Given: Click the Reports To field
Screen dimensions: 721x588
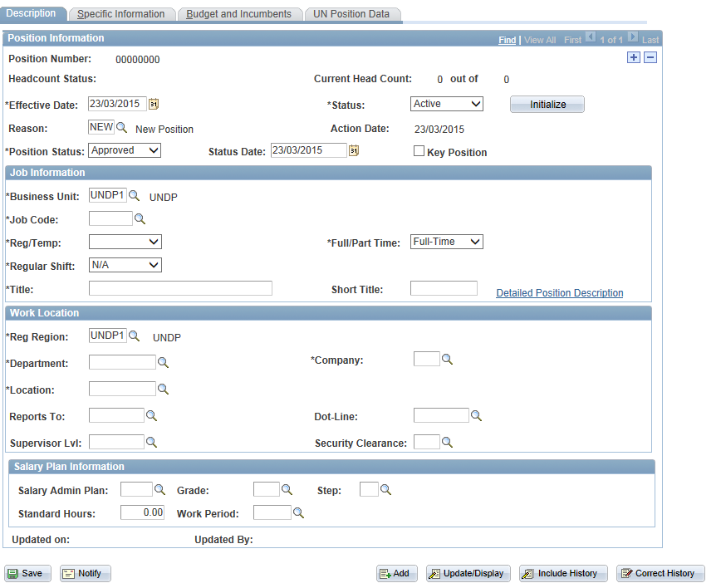Looking at the screenshot, I should click(x=116, y=415).
